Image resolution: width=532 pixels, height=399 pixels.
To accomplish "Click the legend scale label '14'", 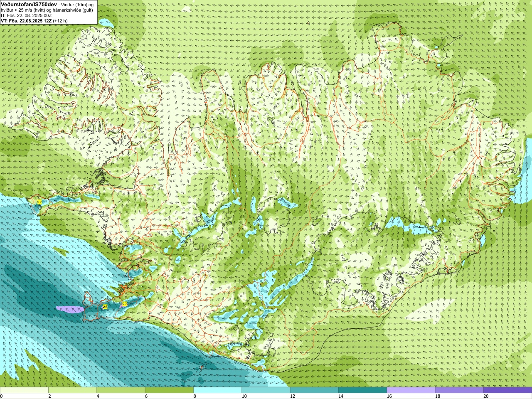I will [341, 396].
